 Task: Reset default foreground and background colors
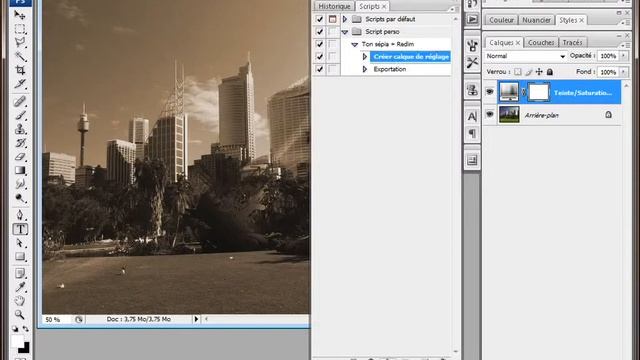[x=15, y=329]
